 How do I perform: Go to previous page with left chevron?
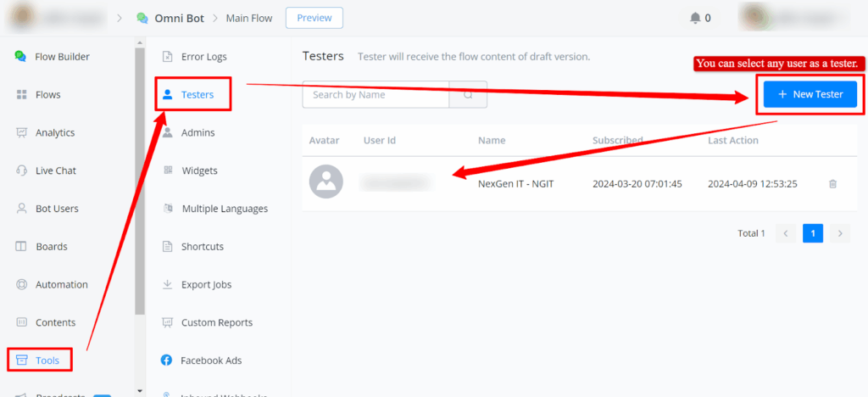point(786,233)
